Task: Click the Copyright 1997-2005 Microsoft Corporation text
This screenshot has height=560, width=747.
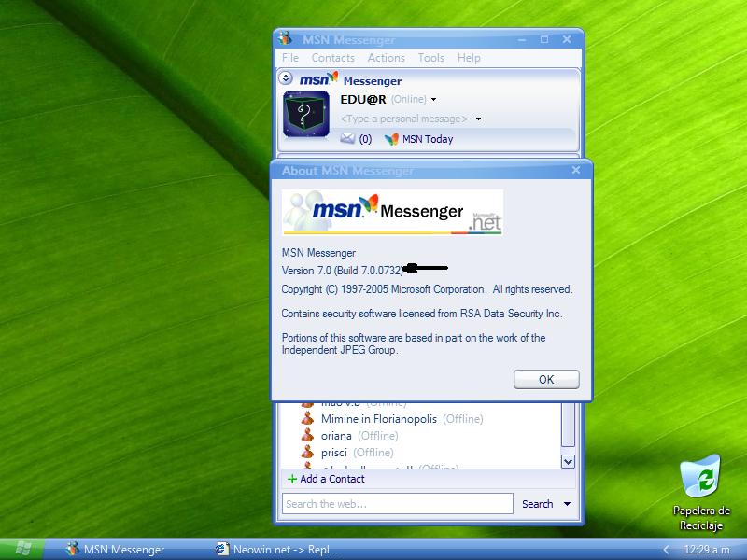Action: click(x=427, y=289)
